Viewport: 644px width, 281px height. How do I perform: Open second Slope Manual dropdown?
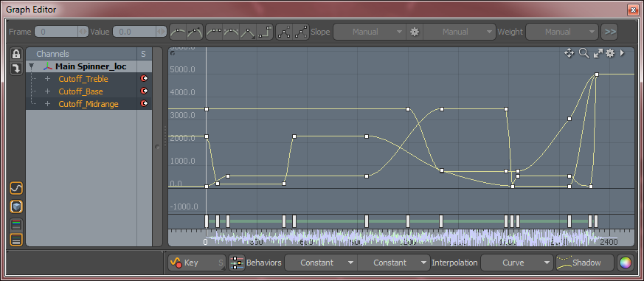459,32
